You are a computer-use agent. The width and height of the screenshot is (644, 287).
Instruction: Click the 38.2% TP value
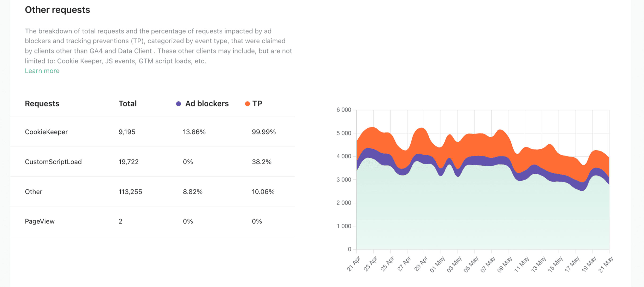pos(261,162)
